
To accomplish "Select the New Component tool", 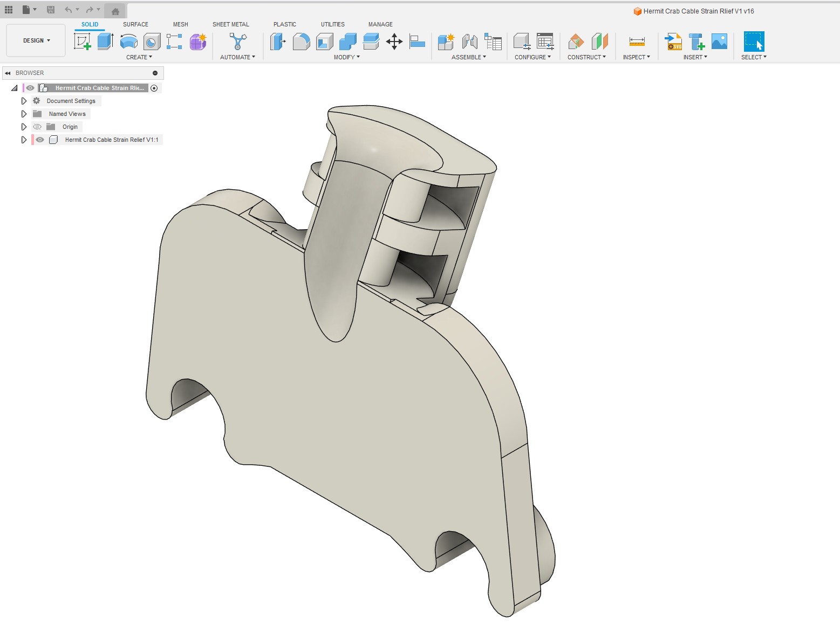I will [x=446, y=42].
